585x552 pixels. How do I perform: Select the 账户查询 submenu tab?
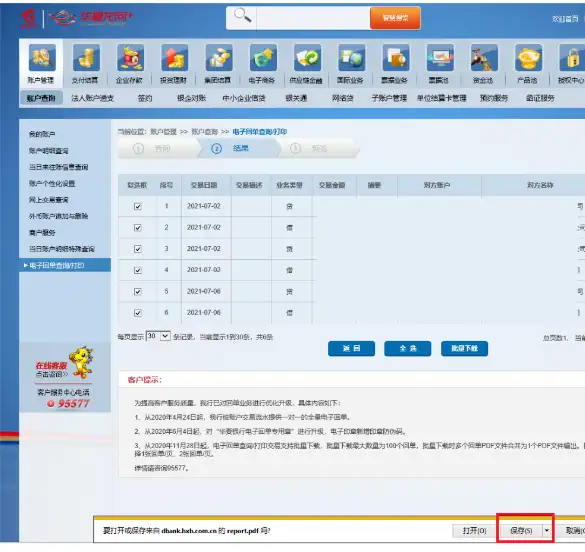point(41,98)
